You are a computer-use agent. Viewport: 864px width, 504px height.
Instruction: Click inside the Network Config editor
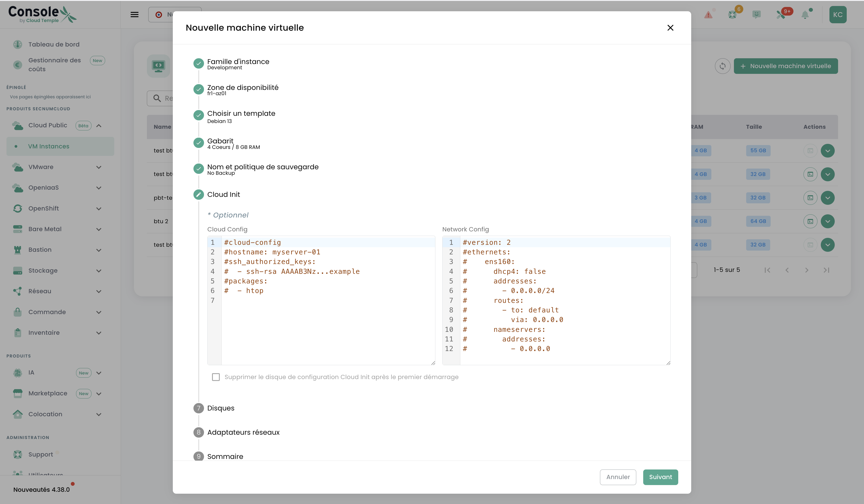(556, 300)
